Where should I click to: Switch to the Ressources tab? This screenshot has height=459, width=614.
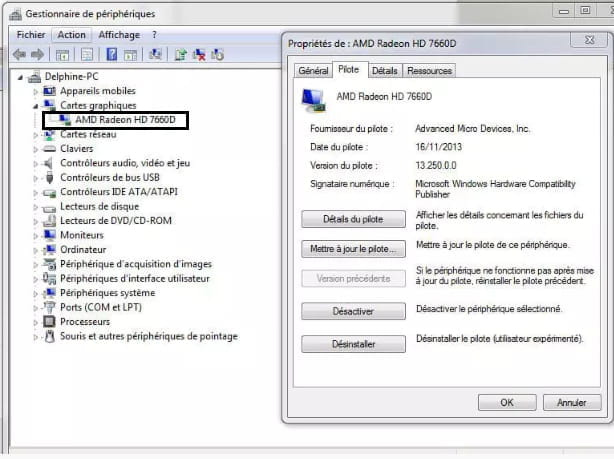[x=429, y=71]
